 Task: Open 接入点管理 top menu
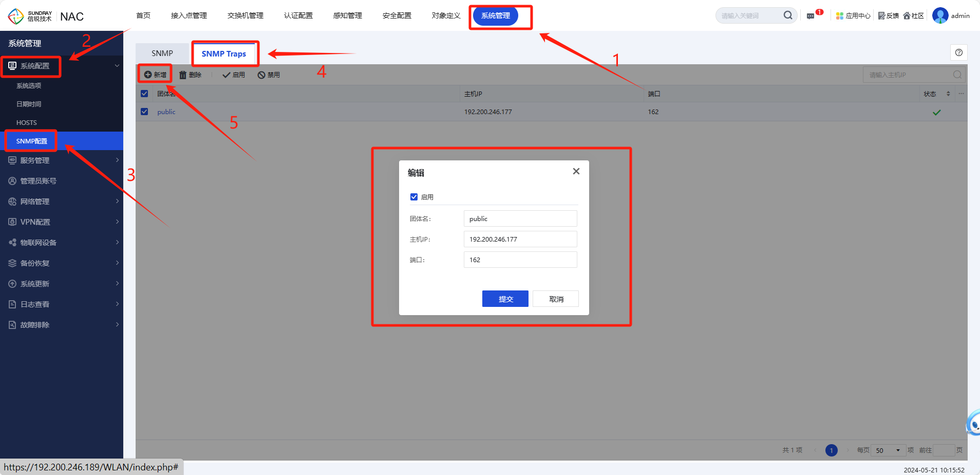point(189,15)
